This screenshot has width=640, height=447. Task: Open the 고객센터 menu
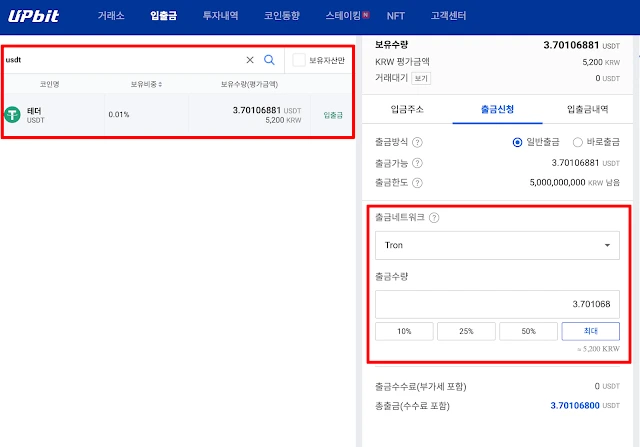point(448,16)
